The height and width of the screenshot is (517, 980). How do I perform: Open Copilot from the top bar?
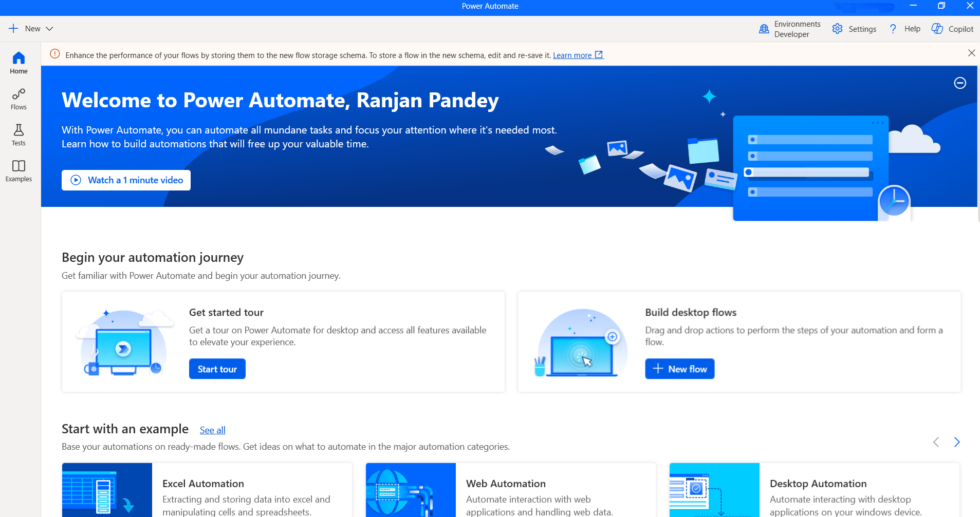(x=952, y=29)
